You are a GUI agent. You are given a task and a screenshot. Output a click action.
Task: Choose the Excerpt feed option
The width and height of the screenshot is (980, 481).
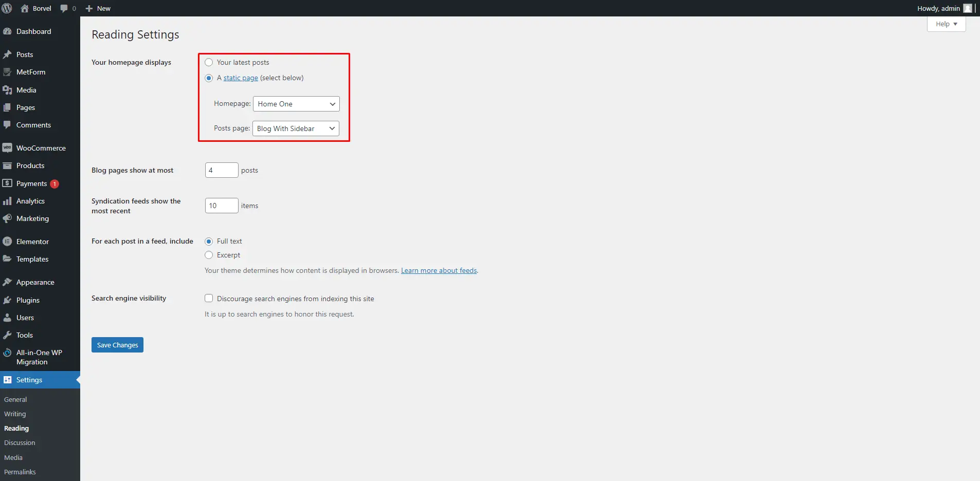209,255
